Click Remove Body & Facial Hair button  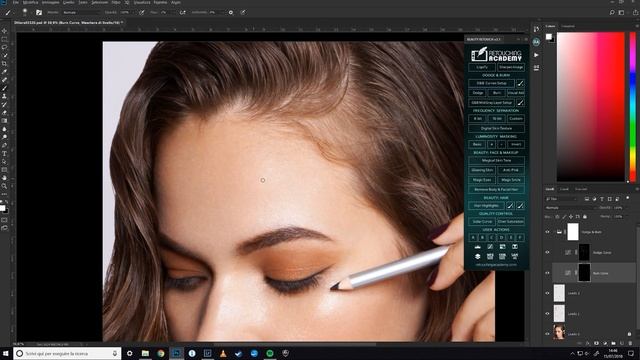496,189
